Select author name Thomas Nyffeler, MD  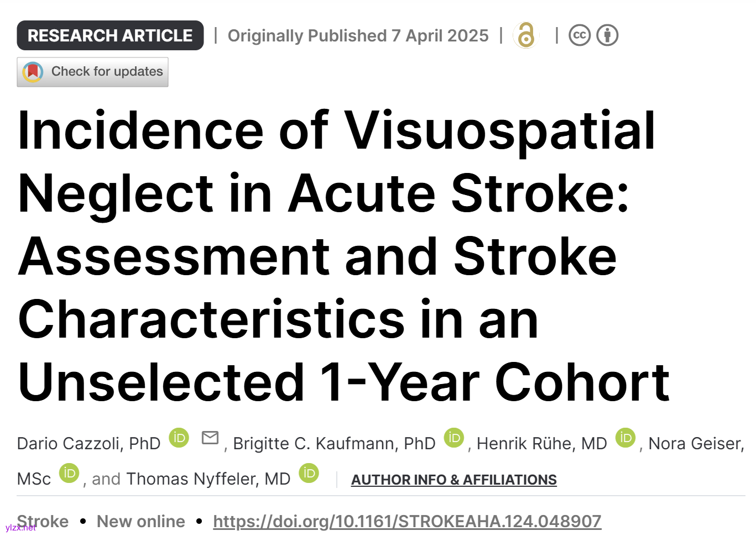pyautogui.click(x=208, y=479)
